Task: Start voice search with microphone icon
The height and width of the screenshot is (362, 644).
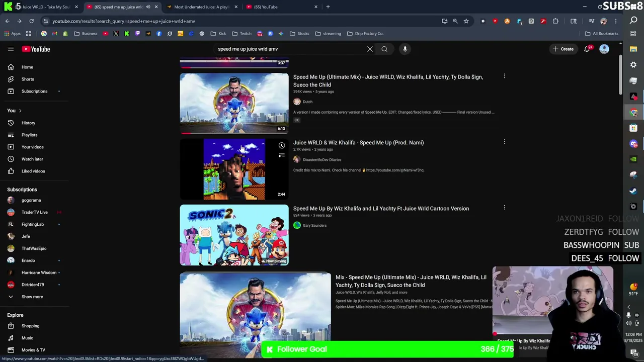Action: click(405, 49)
